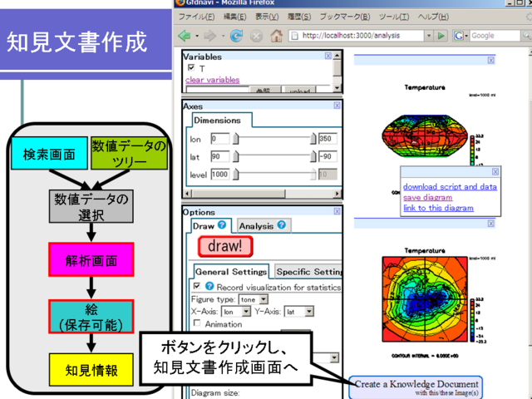Screen dimensions: 532x399
Task: Open the home page icon
Action: (x=277, y=35)
